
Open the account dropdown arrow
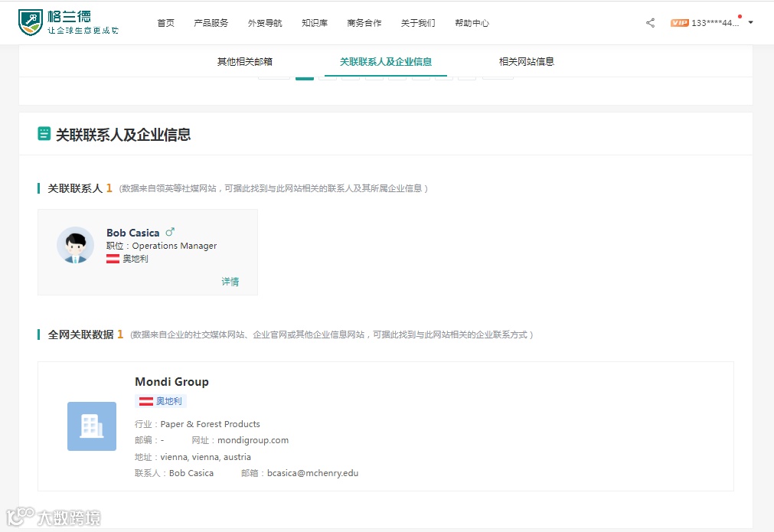750,22
